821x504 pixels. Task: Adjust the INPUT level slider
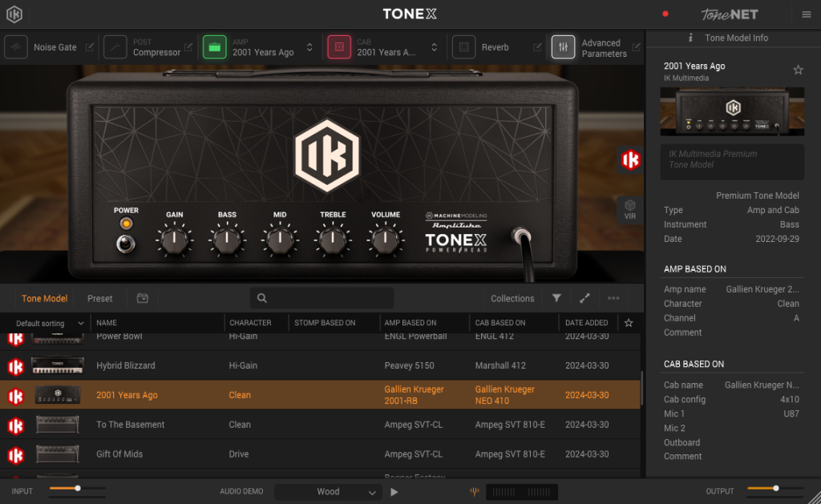[x=78, y=488]
